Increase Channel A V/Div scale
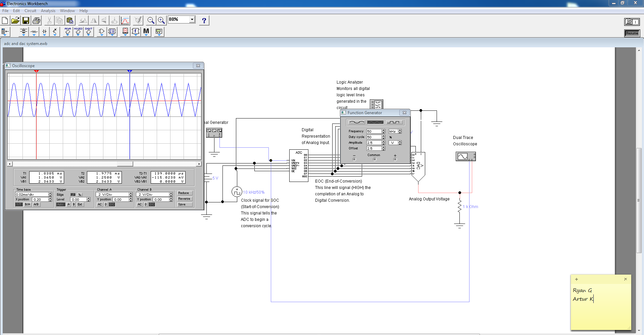Image resolution: width=644 pixels, height=335 pixels. pos(131,193)
